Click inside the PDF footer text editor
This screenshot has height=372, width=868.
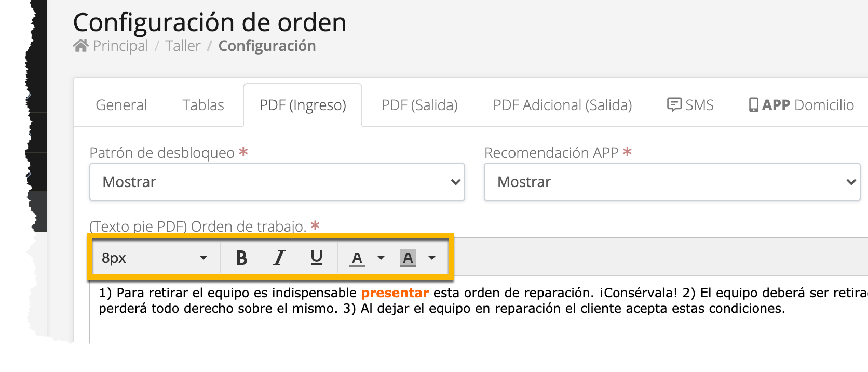point(478,312)
